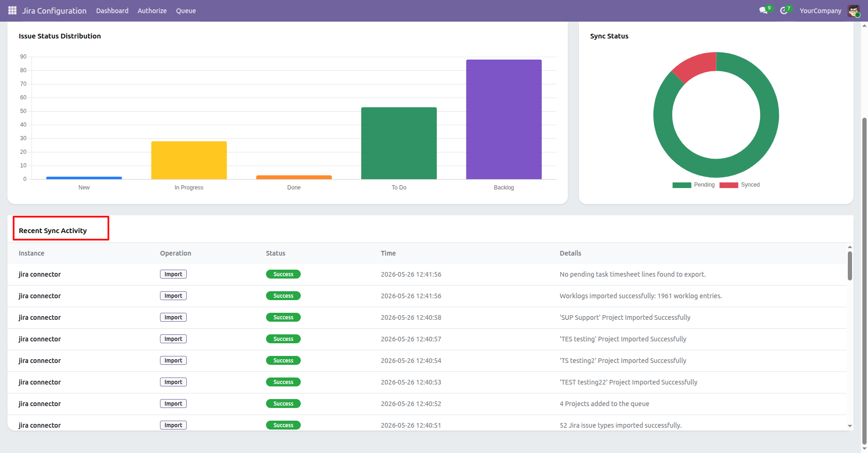Click the yellow In Progress bar
Image resolution: width=868 pixels, height=453 pixels.
tap(189, 160)
